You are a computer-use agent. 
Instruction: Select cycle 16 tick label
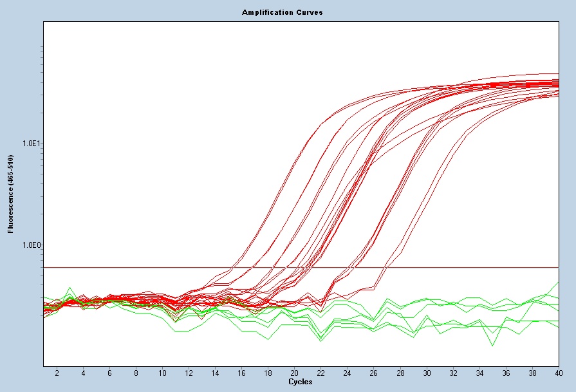241,373
